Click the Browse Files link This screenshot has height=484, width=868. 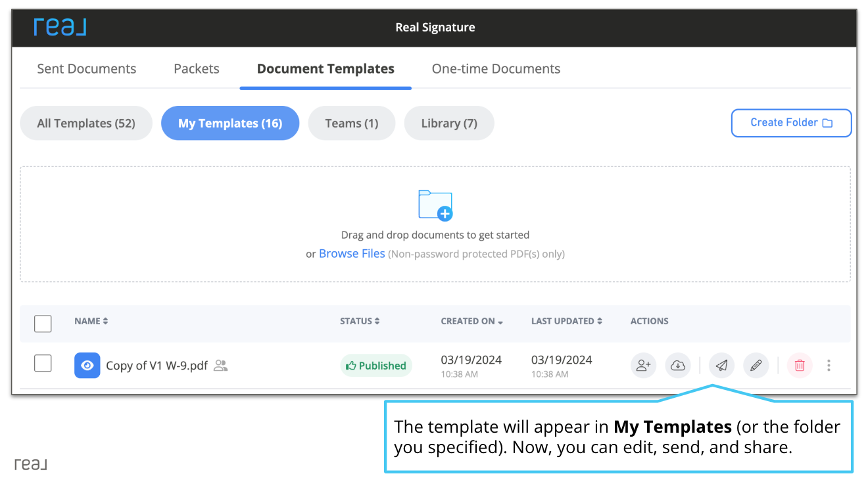[352, 254]
